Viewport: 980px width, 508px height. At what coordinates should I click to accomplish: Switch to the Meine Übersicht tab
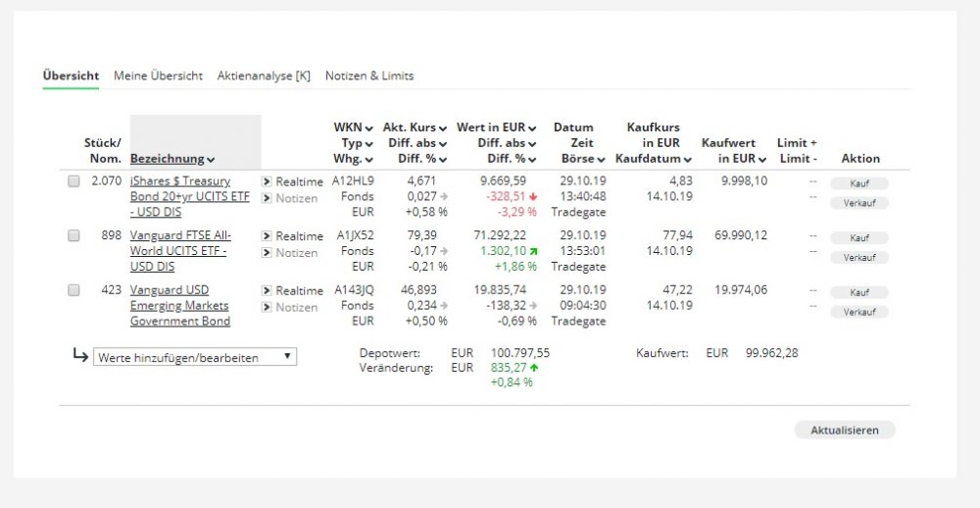point(158,76)
